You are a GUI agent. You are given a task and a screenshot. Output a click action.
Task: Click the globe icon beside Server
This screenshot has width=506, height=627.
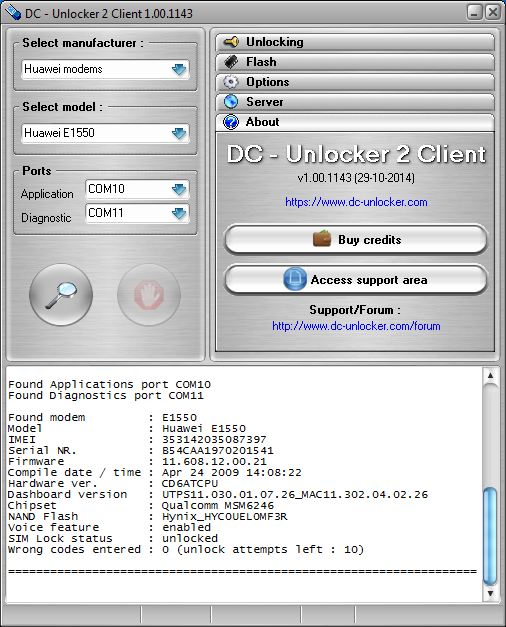231,102
